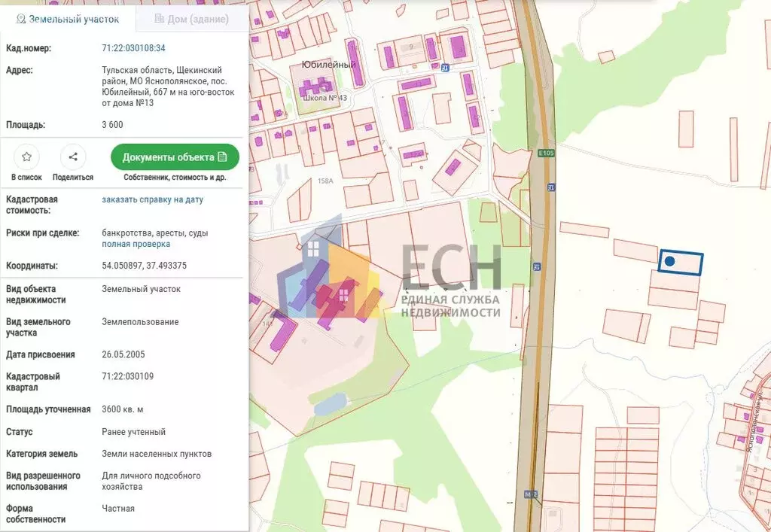Viewport: 771px width, 532px height.
Task: Click the Школа № 43 map label
Action: tap(324, 98)
